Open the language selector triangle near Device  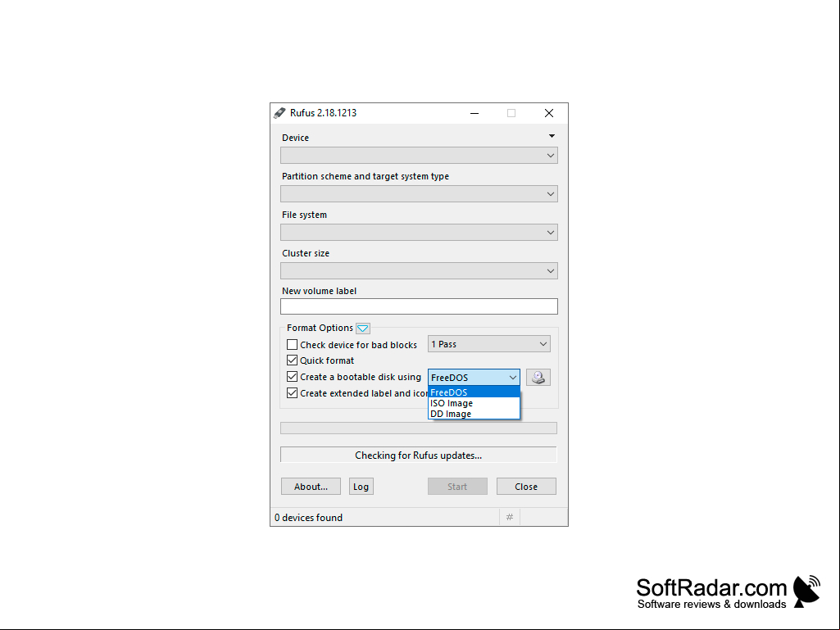552,136
